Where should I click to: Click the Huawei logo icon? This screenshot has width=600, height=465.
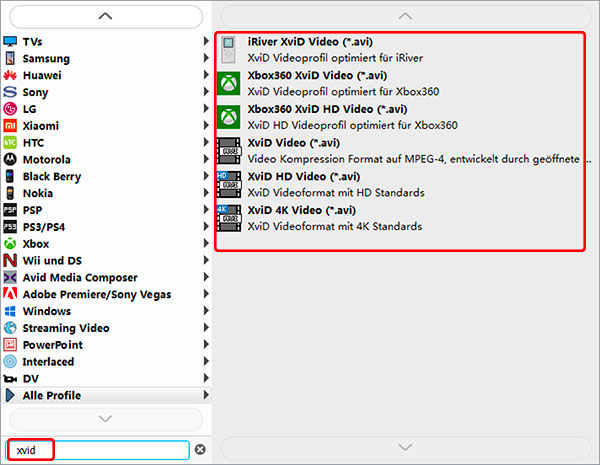pyautogui.click(x=10, y=75)
